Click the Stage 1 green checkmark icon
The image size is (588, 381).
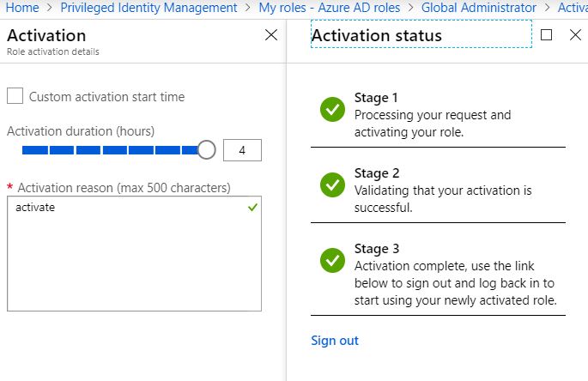pyautogui.click(x=332, y=109)
